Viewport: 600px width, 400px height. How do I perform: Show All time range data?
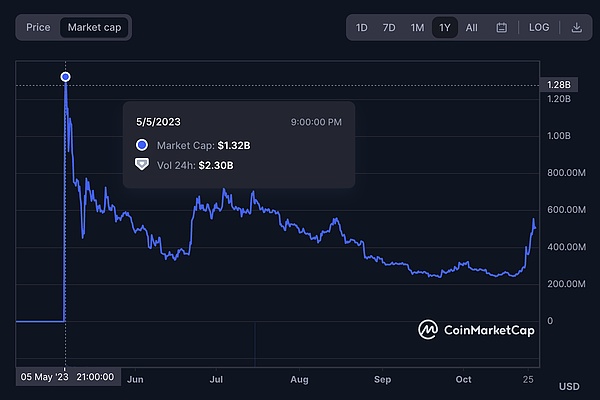point(472,28)
